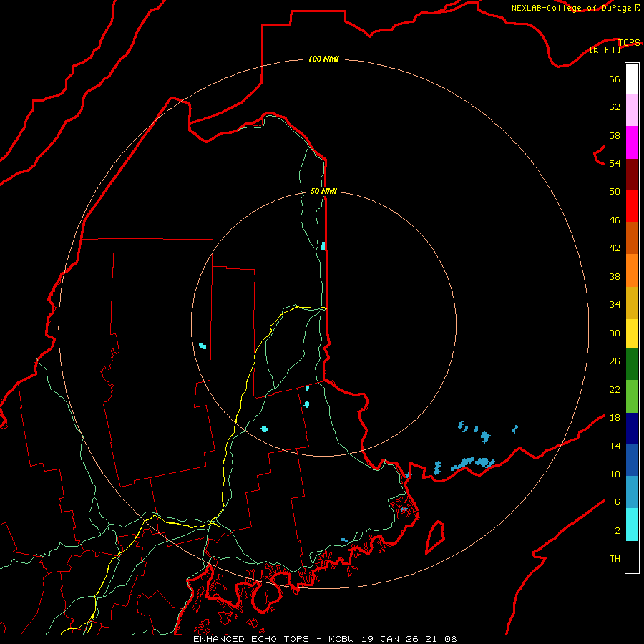
Task: Click the gold 34 kft legend swatch
Action: point(632,303)
